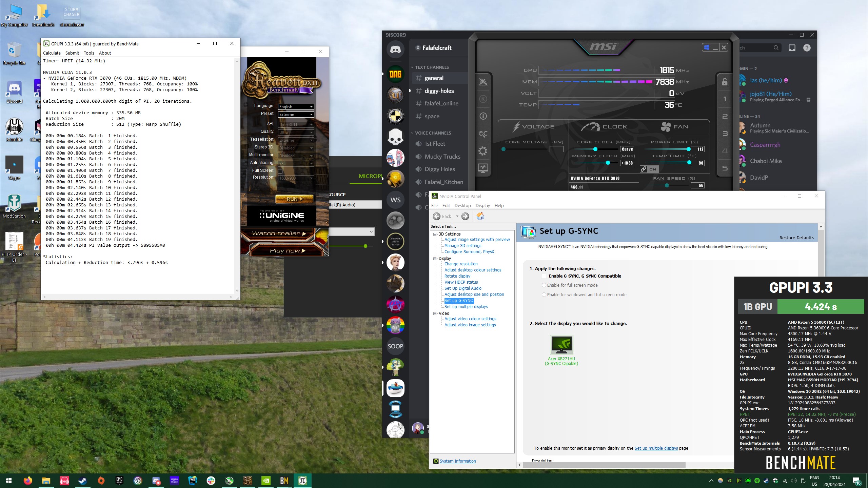This screenshot has height=488, width=868.
Task: Collapse 3D Settings tree node
Action: coord(435,234)
